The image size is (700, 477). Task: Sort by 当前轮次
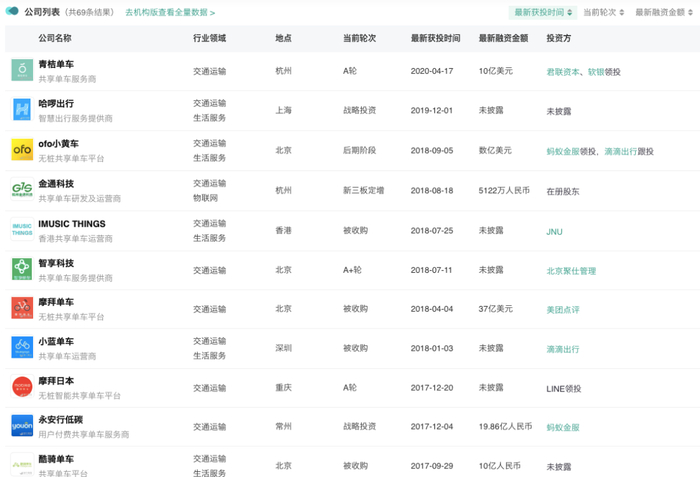(604, 13)
